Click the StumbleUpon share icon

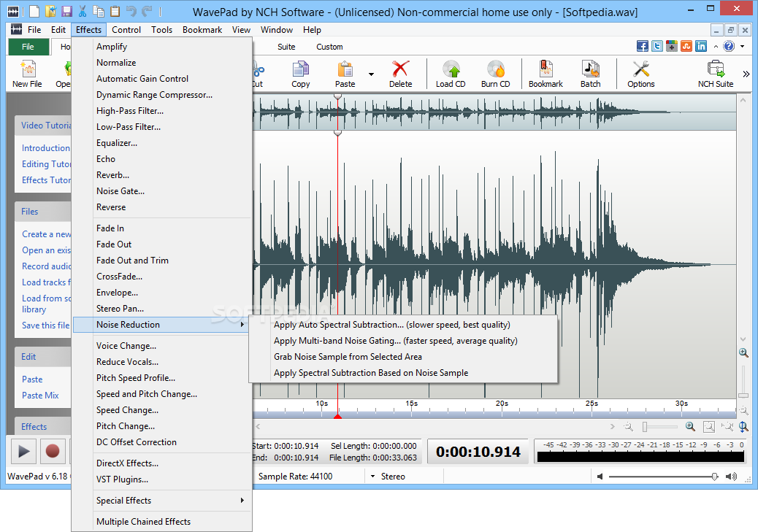point(686,47)
